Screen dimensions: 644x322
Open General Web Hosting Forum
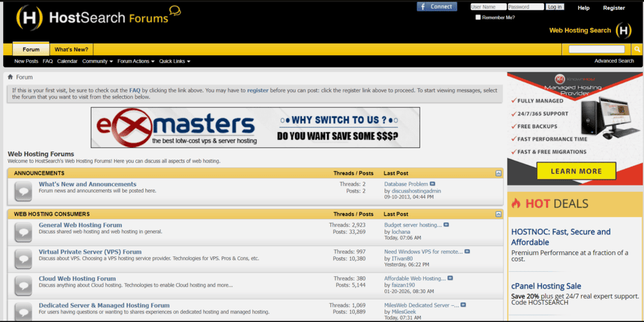(x=80, y=225)
